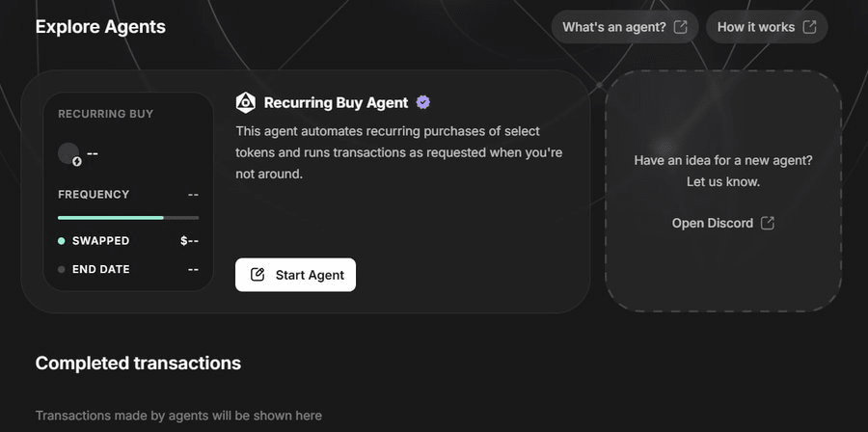The height and width of the screenshot is (432, 868).
Task: Click the Recurring Buy Agent logo icon
Action: pos(246,102)
